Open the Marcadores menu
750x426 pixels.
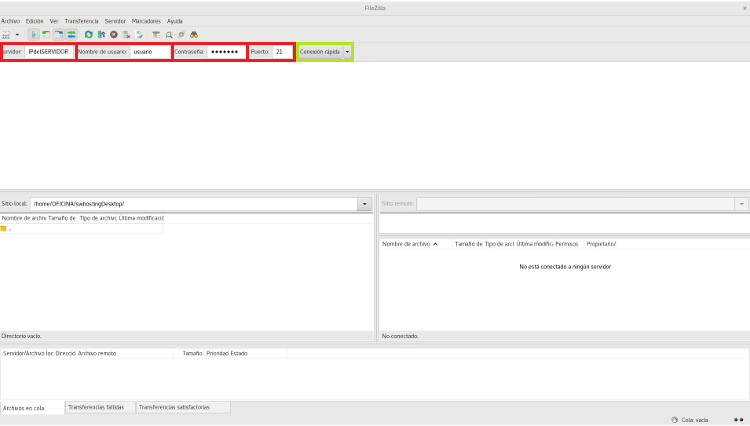146,21
